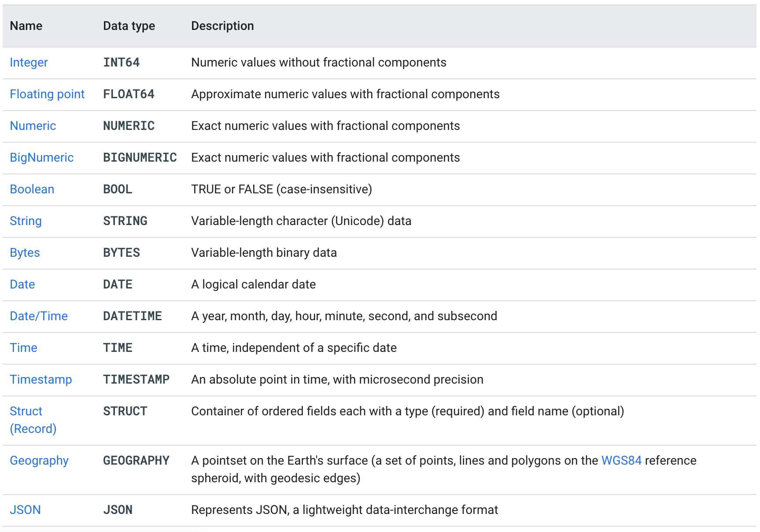Open the JSON type link
The width and height of the screenshot is (760, 532).
25,510
